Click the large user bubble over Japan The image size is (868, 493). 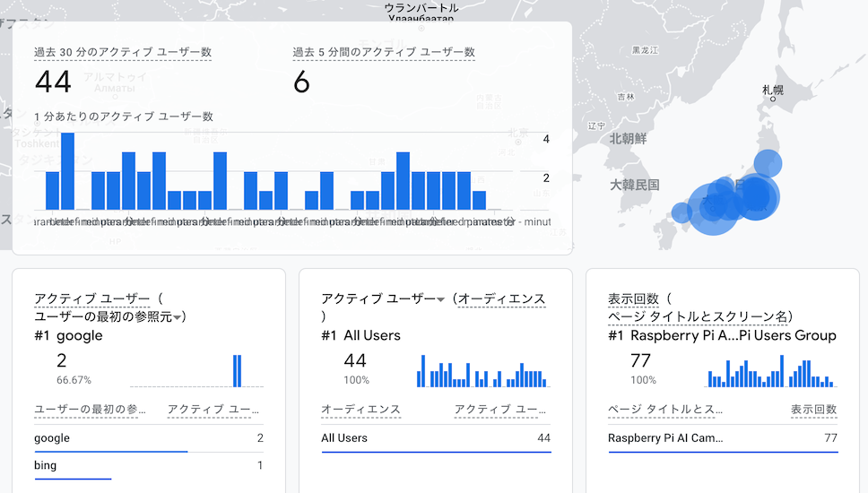[753, 196]
